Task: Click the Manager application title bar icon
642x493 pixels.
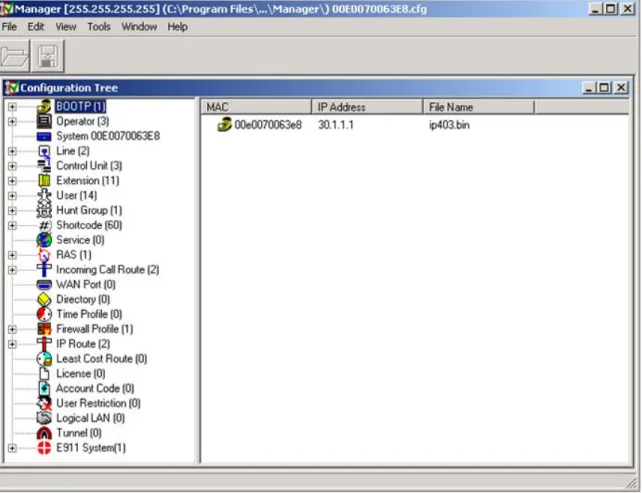Action: (7, 9)
